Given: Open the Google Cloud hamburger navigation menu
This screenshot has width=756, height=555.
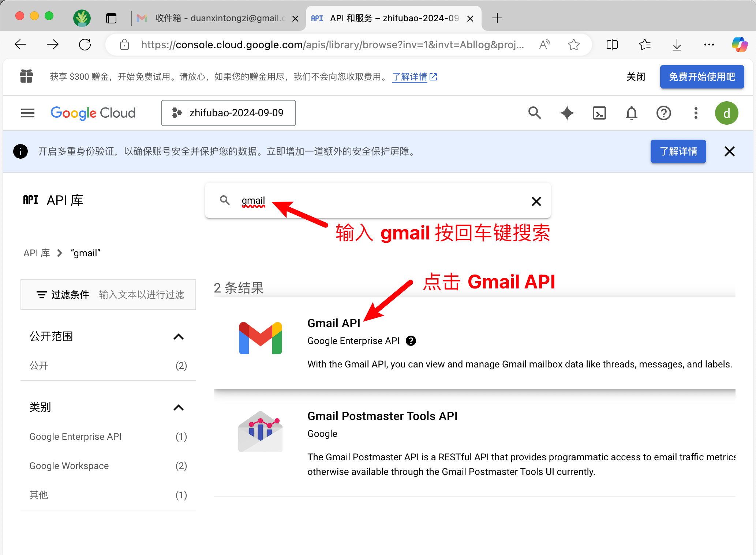Looking at the screenshot, I should point(28,113).
